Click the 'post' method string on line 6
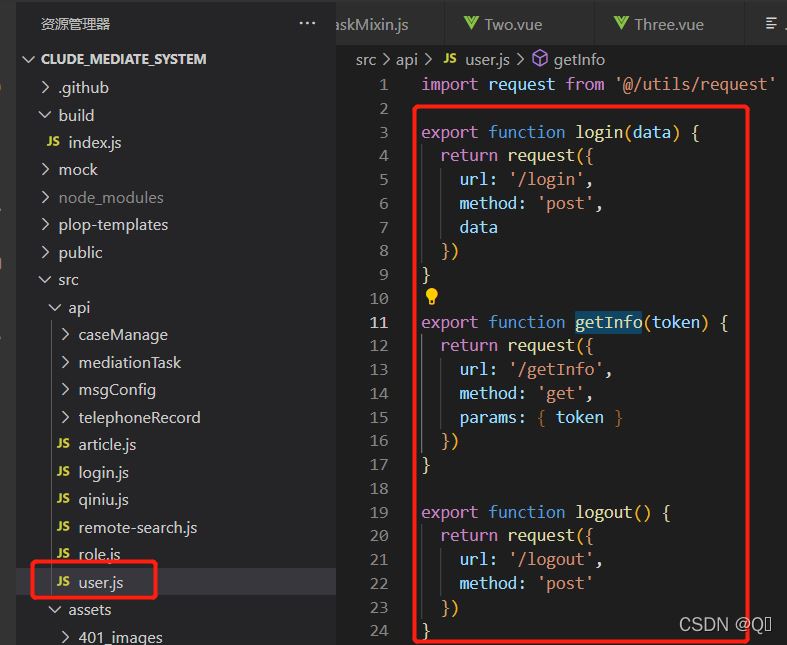Image resolution: width=787 pixels, height=645 pixels. pyautogui.click(x=565, y=203)
